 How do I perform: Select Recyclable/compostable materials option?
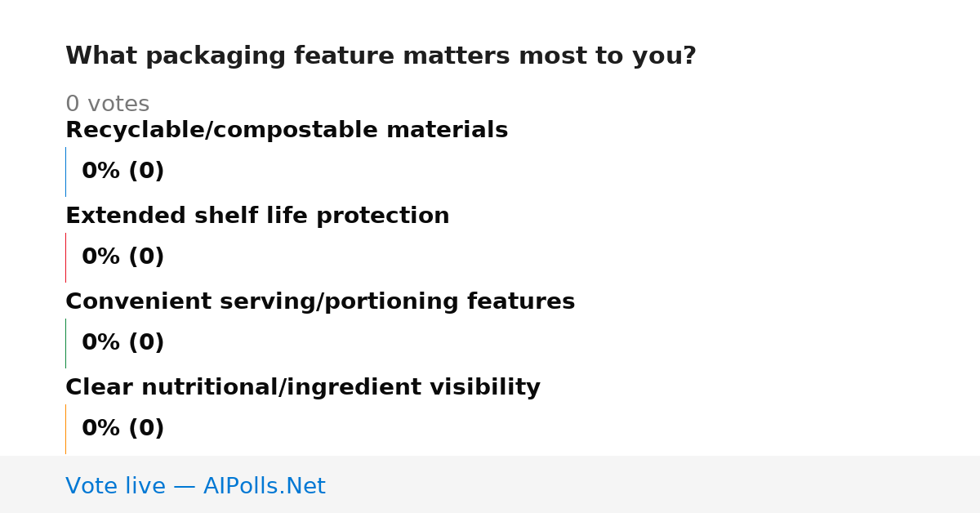pyautogui.click(x=287, y=131)
